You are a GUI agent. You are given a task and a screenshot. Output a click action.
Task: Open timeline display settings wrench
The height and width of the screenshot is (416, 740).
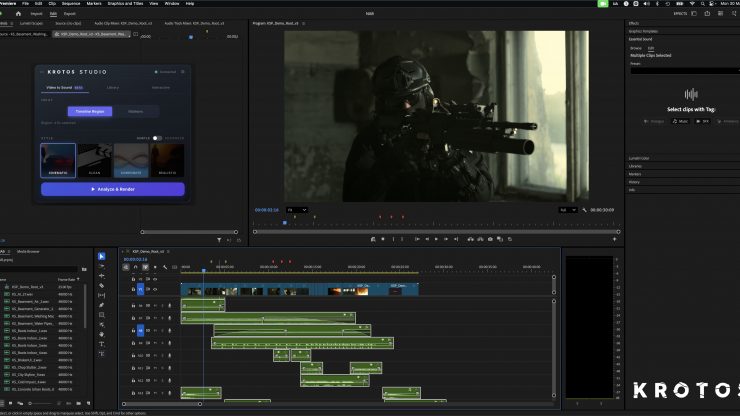pyautogui.click(x=165, y=267)
